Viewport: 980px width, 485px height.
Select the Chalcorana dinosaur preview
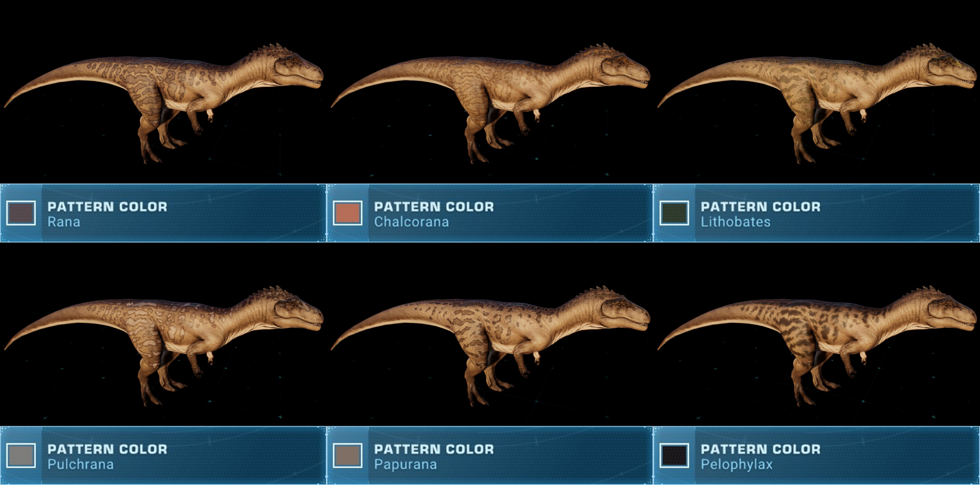click(490, 103)
